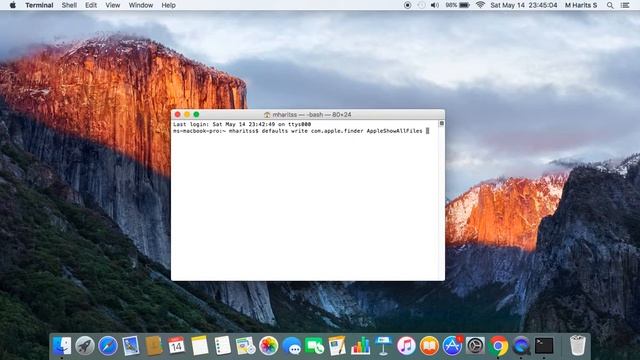
Task: Click the Terminal cursor block at command end
Action: pyautogui.click(x=427, y=131)
